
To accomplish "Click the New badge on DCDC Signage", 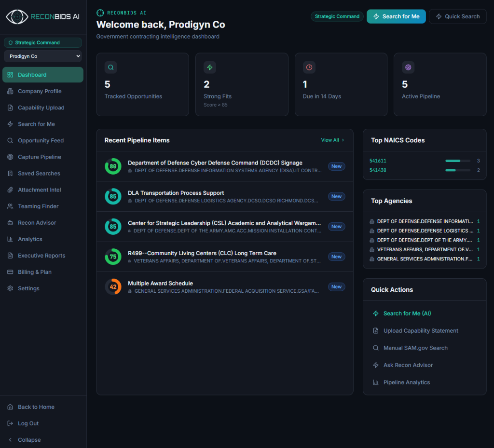I will 336,166.
